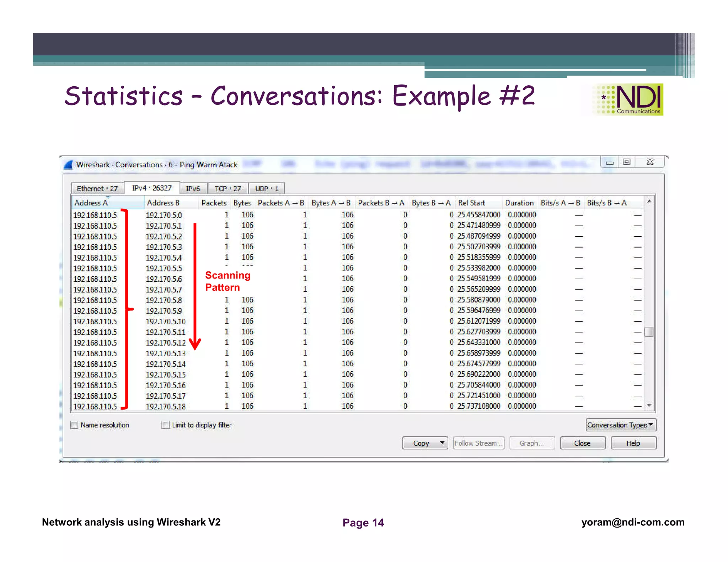Click the Graph... button
The width and height of the screenshot is (728, 562).
532,443
